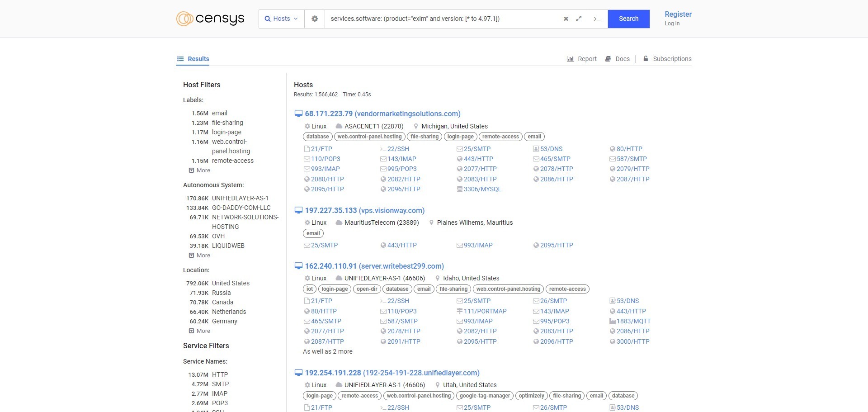Filter by UNIFIEDLAYER-AS-1 autonomous system
This screenshot has width=868, height=412.
coord(240,198)
